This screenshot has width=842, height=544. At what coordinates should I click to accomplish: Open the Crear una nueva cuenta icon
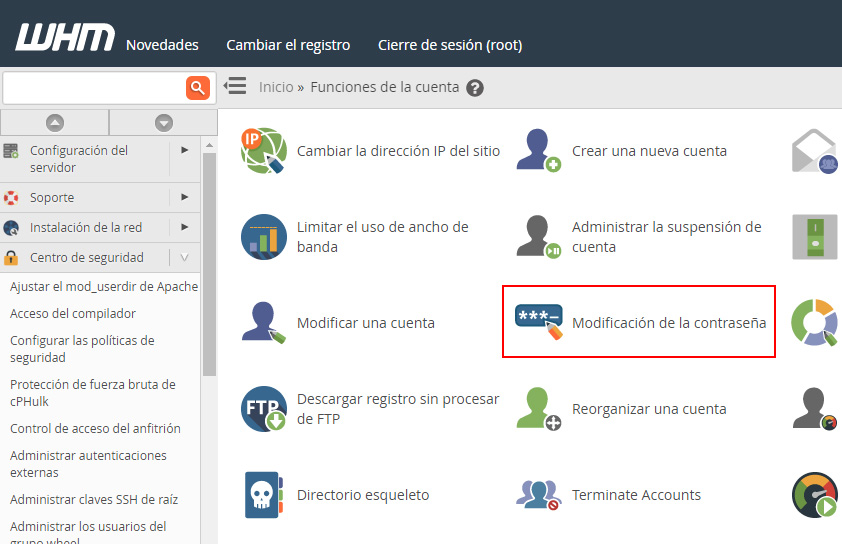pyautogui.click(x=538, y=151)
